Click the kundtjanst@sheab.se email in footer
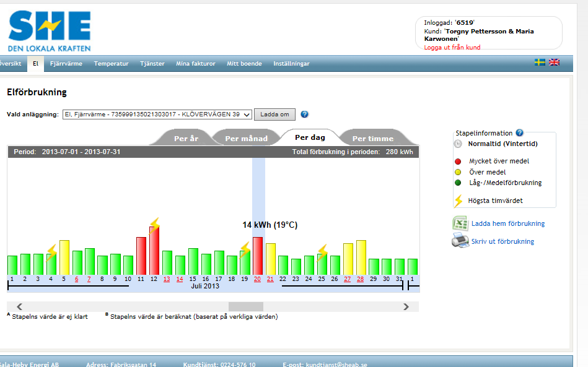Image resolution: width=588 pixels, height=367 pixels. click(336, 365)
